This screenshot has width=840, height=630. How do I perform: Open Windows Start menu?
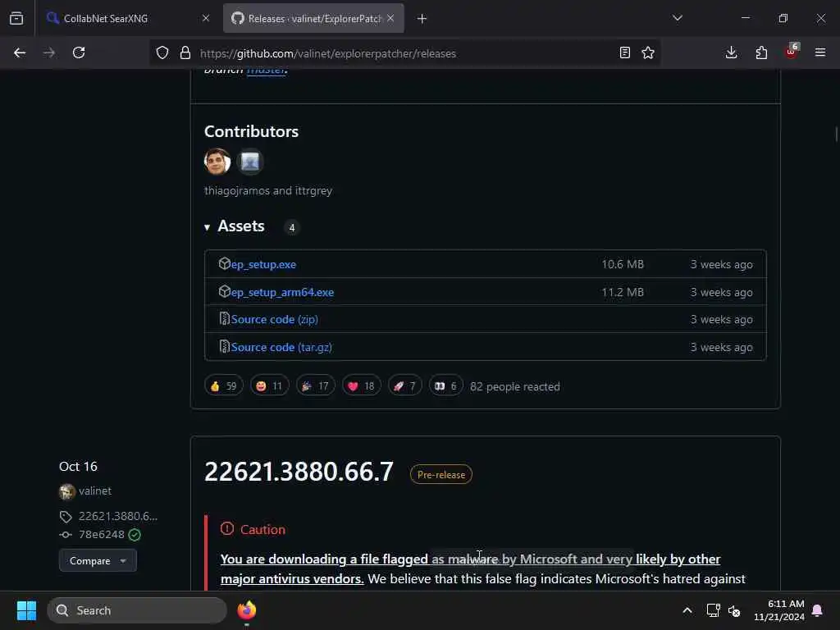coord(26,610)
